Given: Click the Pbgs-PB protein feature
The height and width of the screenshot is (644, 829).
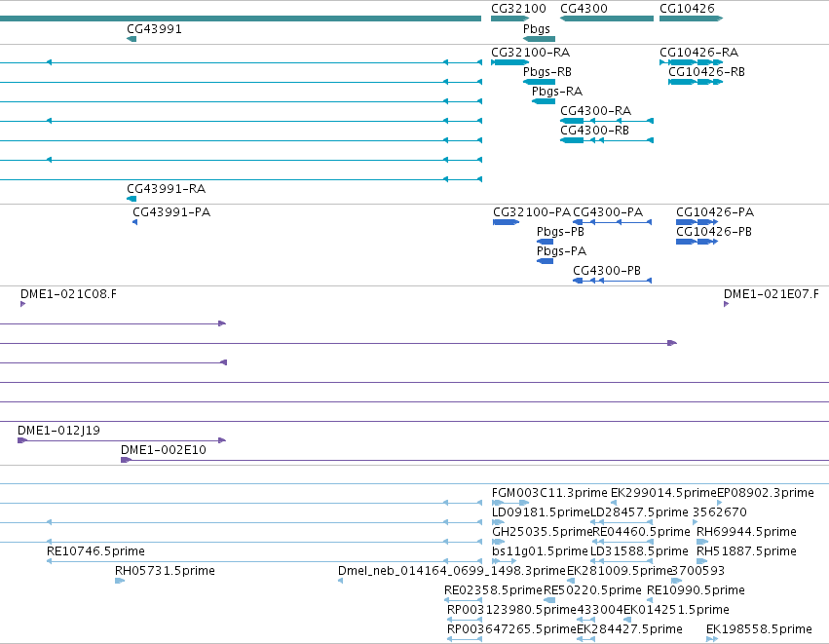Looking at the screenshot, I should [x=546, y=242].
